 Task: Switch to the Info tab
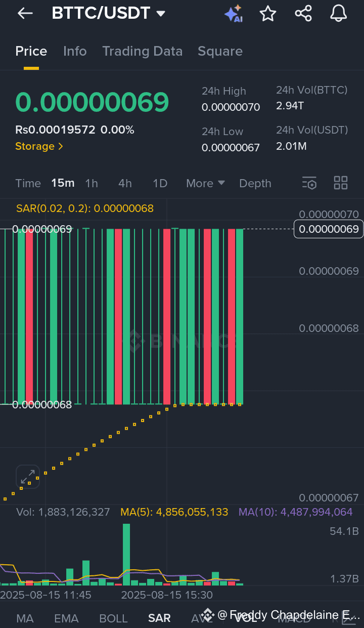pyautogui.click(x=75, y=51)
